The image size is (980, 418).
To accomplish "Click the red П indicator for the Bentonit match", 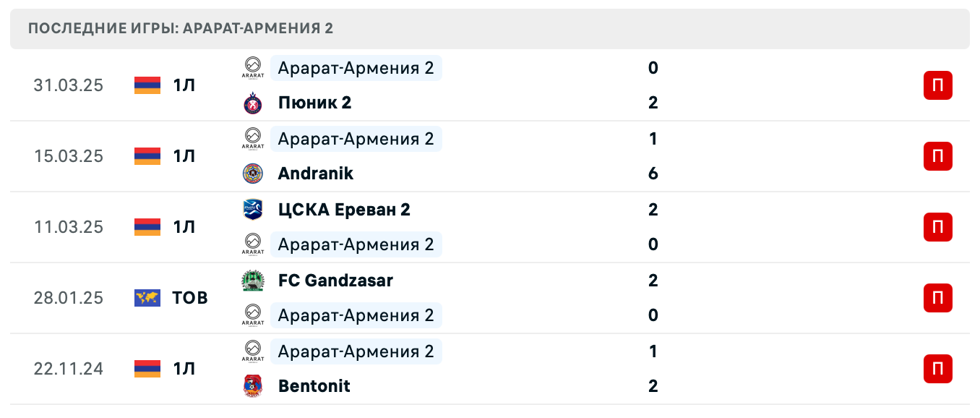I will click(937, 368).
